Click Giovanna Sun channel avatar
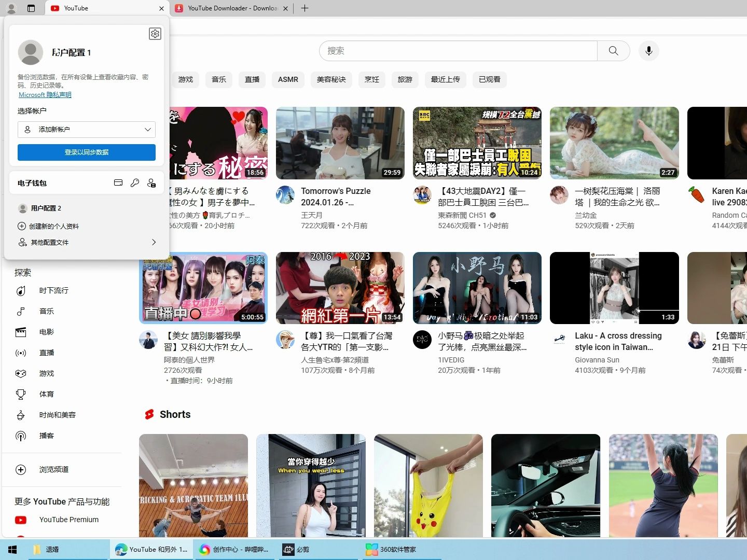The height and width of the screenshot is (560, 747). click(x=559, y=340)
